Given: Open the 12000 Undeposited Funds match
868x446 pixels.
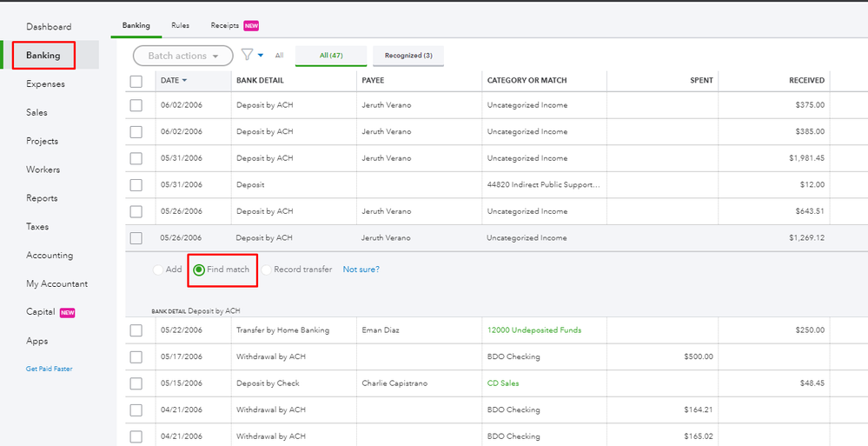Looking at the screenshot, I should pyautogui.click(x=533, y=330).
